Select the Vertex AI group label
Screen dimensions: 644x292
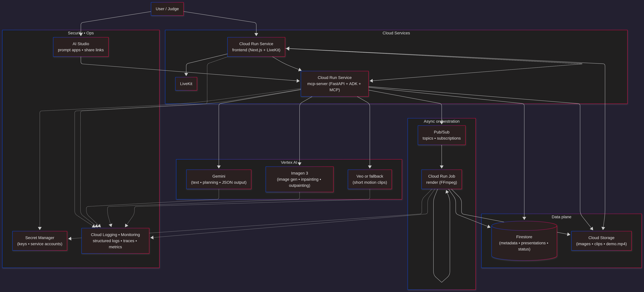(289, 162)
